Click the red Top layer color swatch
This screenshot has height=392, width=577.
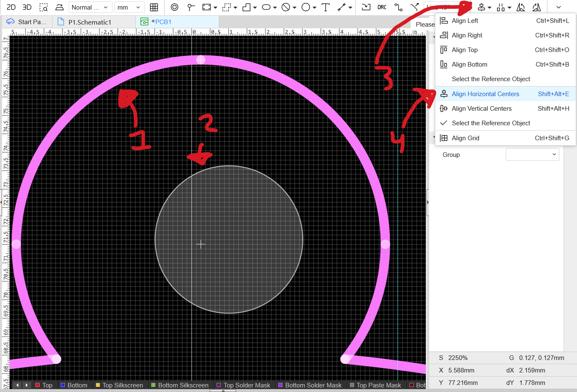[x=37, y=385]
